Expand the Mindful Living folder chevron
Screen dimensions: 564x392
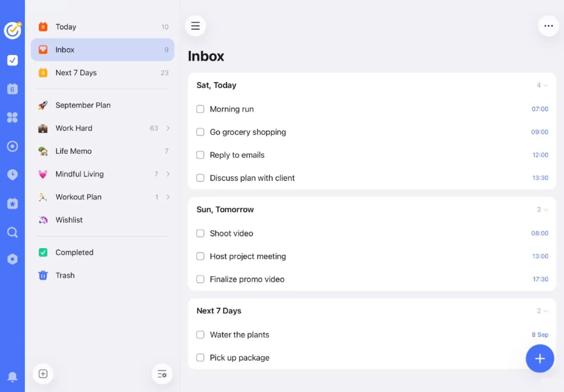[168, 174]
